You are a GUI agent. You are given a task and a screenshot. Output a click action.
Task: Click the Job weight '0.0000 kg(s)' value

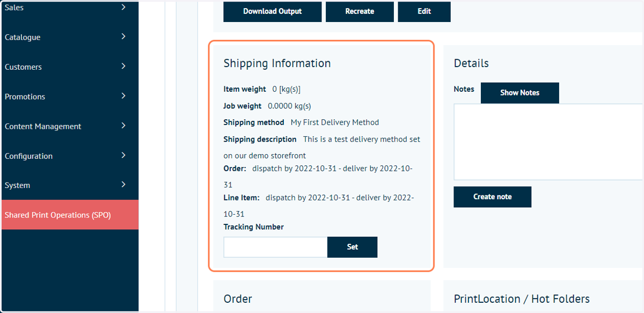pos(289,106)
